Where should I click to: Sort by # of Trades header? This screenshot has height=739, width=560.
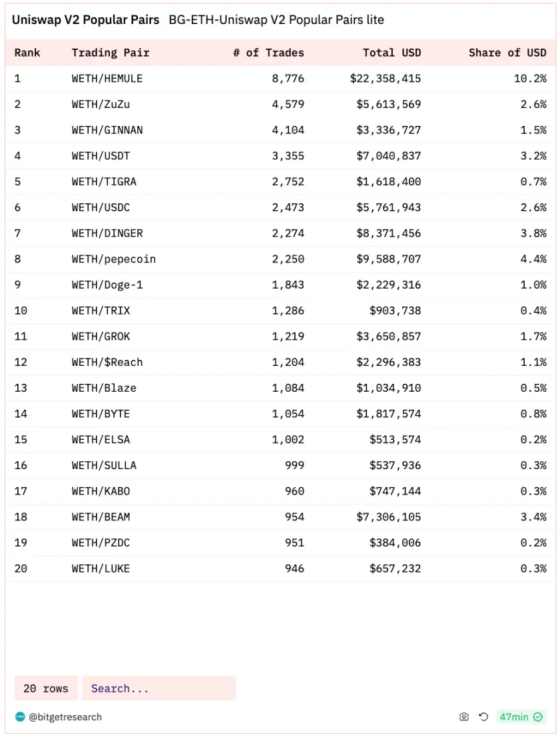click(x=268, y=53)
